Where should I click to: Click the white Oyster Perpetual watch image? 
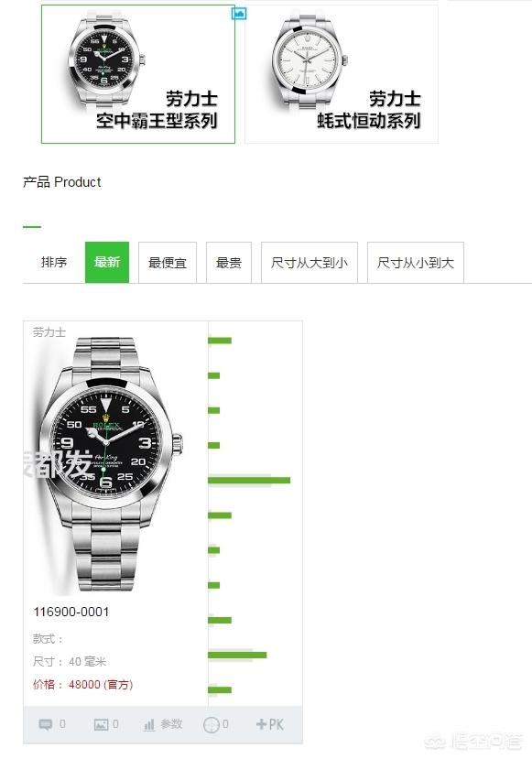(309, 58)
